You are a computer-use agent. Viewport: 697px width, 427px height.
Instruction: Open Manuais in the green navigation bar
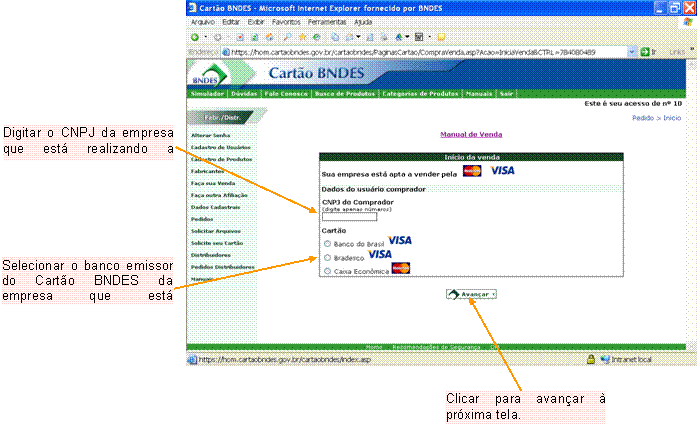[x=479, y=94]
